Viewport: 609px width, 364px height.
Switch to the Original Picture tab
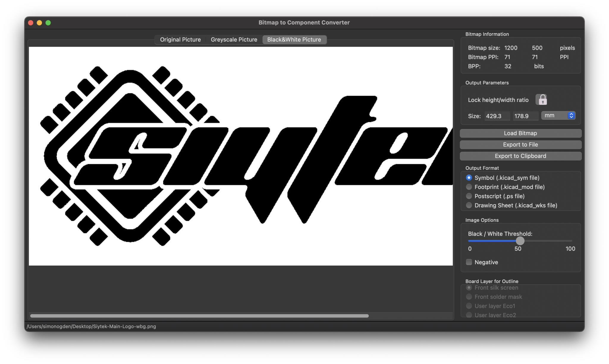pos(180,39)
